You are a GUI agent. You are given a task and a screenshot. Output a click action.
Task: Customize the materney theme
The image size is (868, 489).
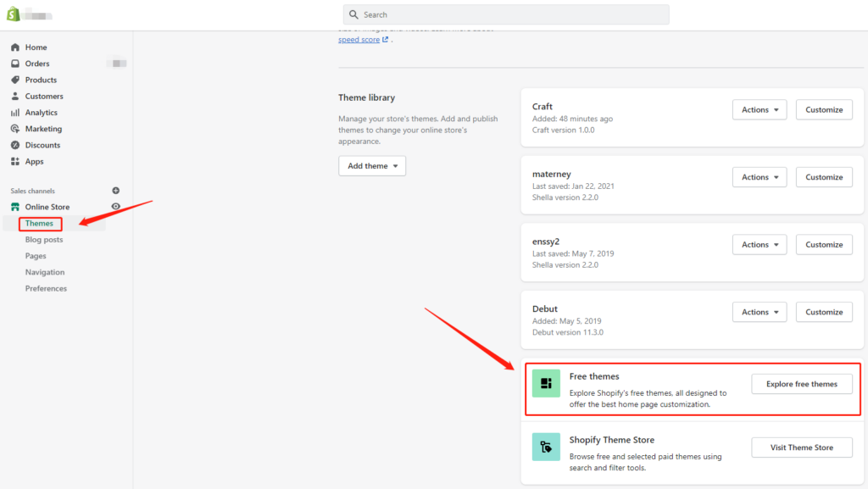pos(824,177)
